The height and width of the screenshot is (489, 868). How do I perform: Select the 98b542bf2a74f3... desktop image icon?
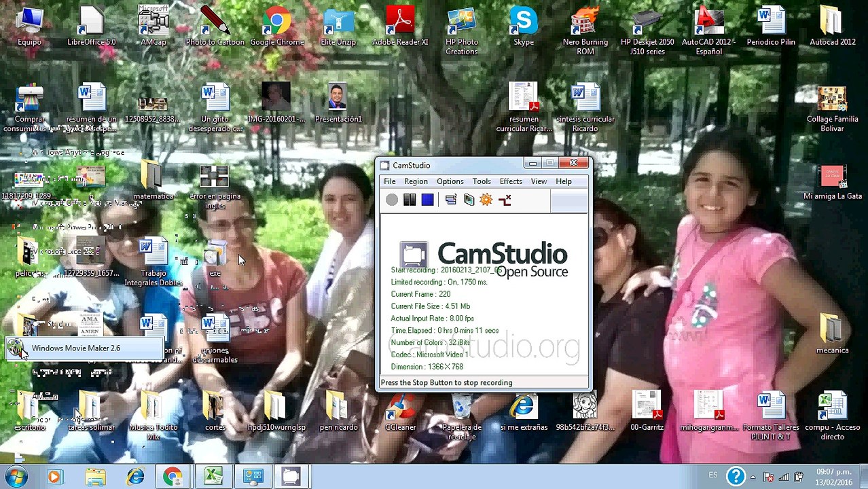[x=585, y=412]
